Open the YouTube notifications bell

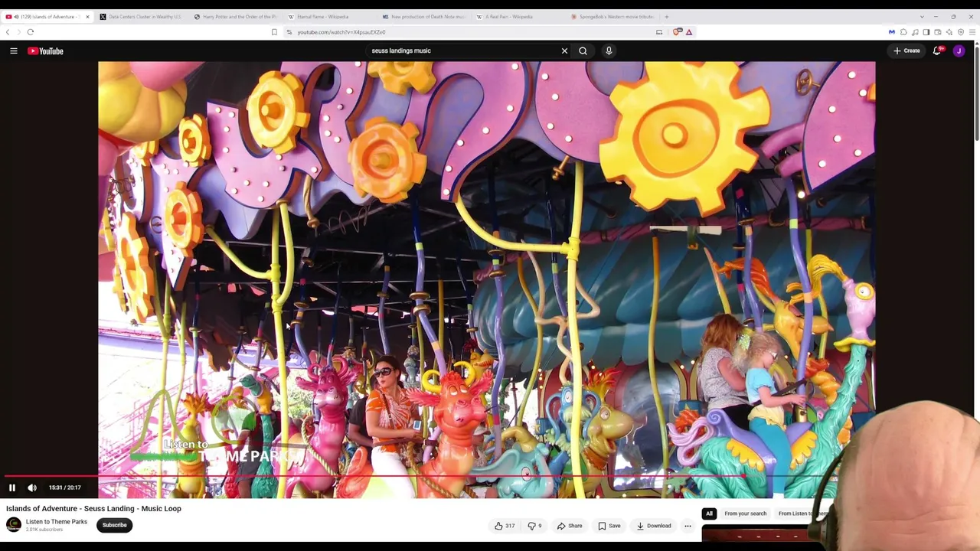pyautogui.click(x=937, y=51)
